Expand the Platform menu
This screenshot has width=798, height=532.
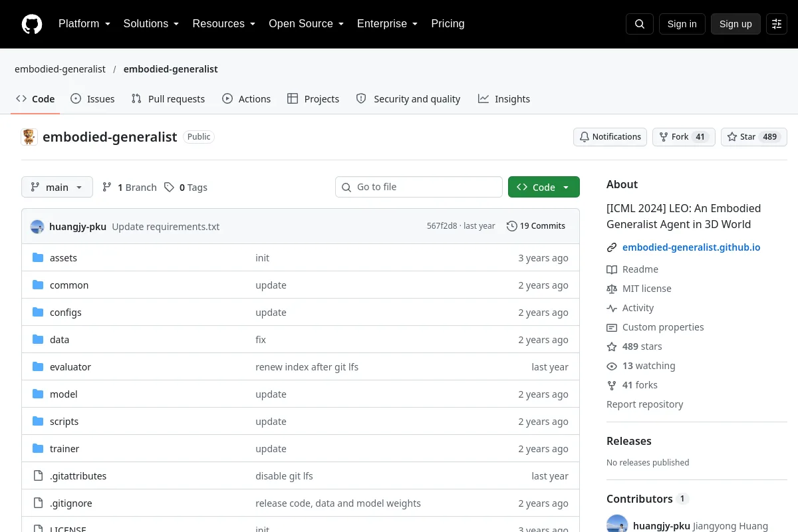tap(84, 24)
